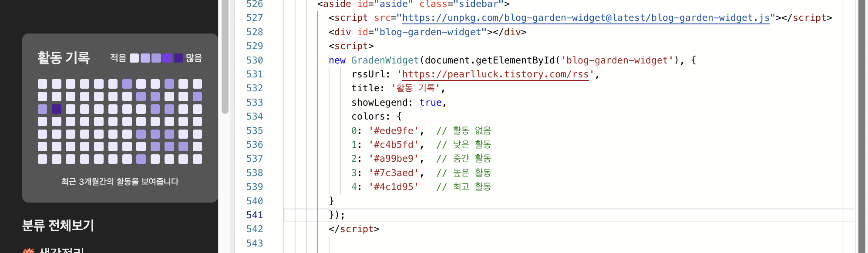Viewport: 868px width, 253px height.
Task: Click the caption 최근 3개월간의 활동을 보여줍니다
Action: coord(120,181)
